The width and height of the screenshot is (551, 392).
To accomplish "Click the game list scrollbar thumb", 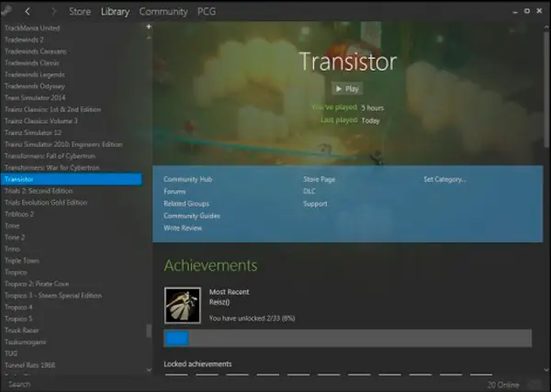I will point(149,330).
